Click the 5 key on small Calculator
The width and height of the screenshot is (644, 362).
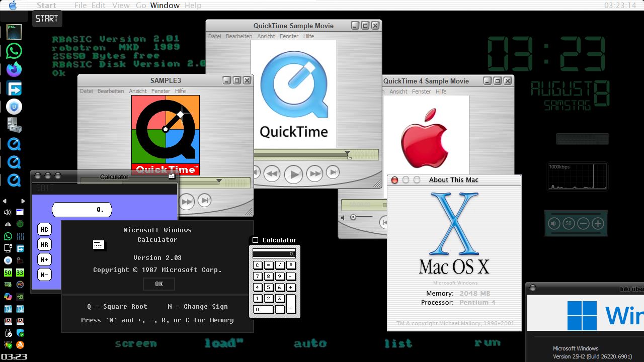click(269, 287)
